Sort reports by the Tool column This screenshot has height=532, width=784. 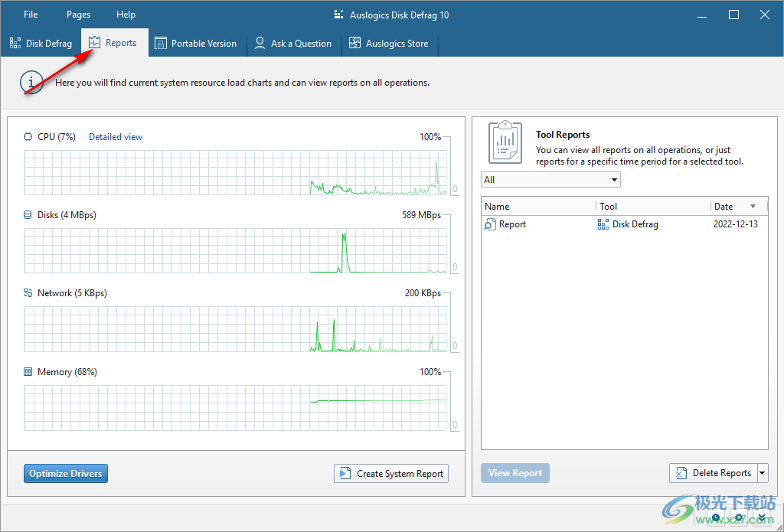[653, 206]
